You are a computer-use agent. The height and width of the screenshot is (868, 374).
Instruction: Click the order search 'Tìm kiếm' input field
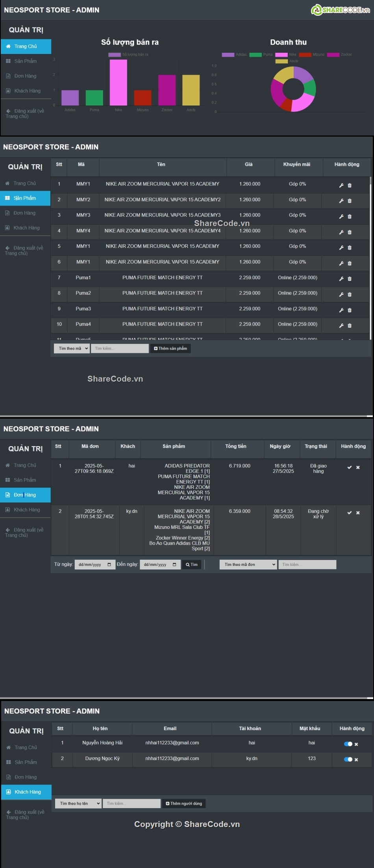(x=307, y=565)
